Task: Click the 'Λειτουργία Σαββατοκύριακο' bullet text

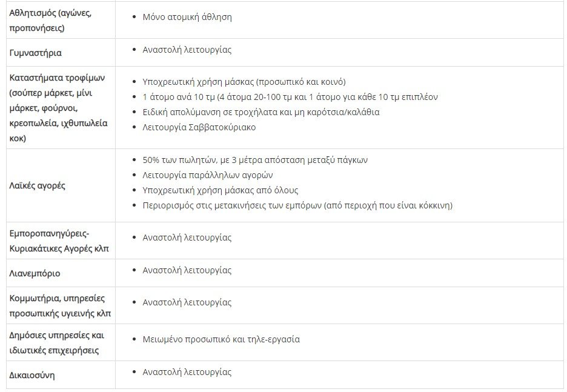Action: pos(199,127)
